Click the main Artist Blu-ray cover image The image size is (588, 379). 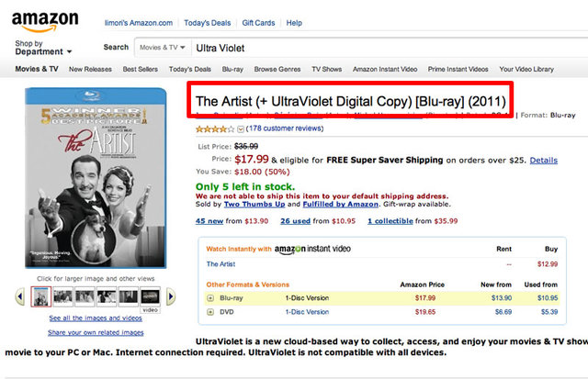click(x=96, y=180)
